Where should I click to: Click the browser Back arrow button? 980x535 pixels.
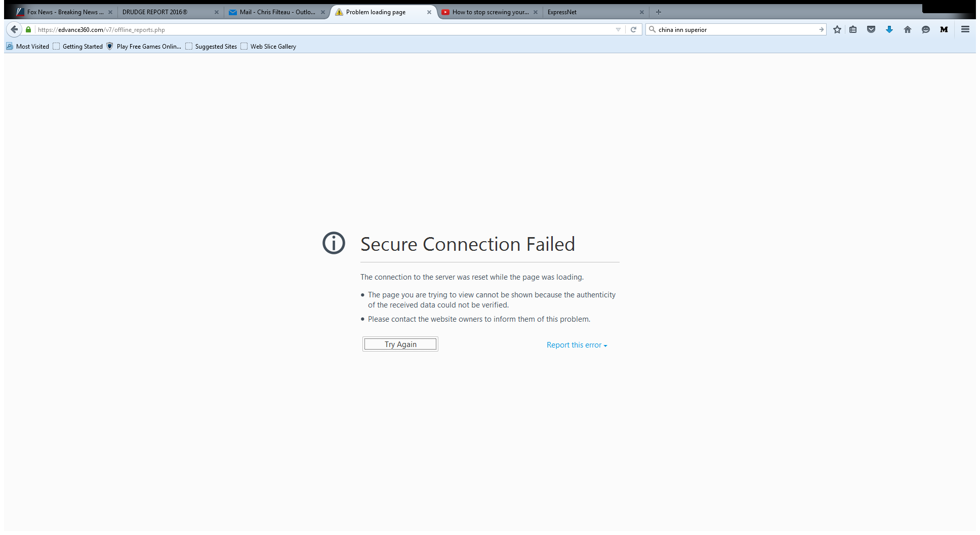click(14, 29)
